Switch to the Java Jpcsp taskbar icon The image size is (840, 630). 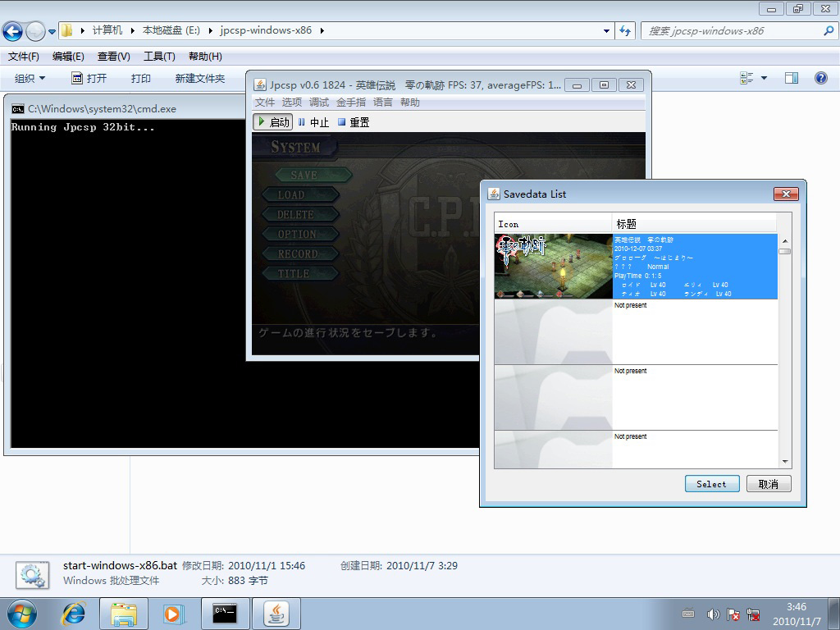pos(276,614)
